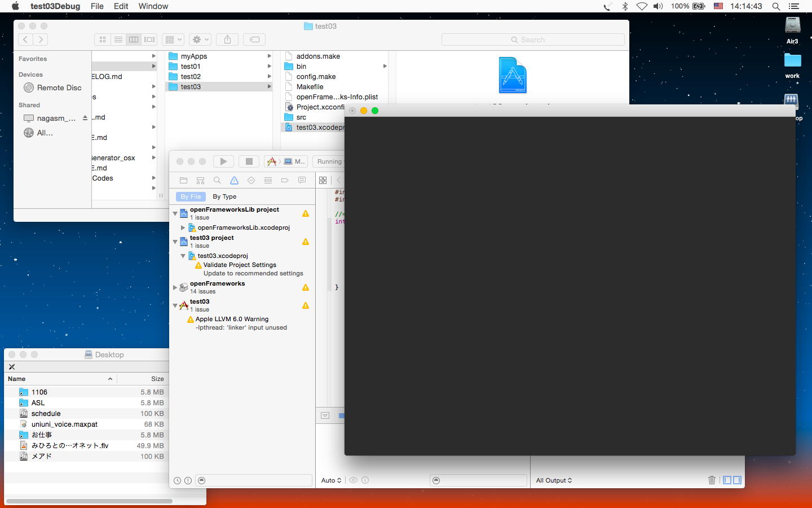This screenshot has height=508, width=812.
Task: Run the project with Xcode's play button
Action: pos(223,161)
